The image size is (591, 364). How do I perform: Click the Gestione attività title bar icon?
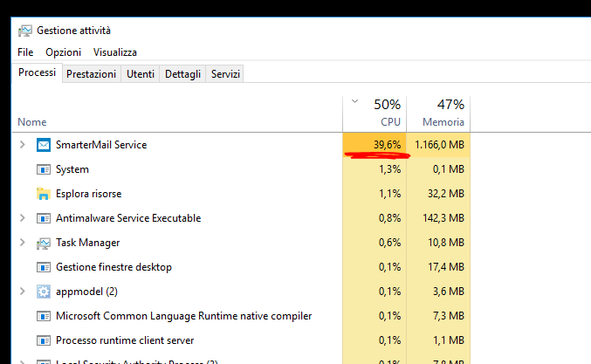click(x=25, y=30)
